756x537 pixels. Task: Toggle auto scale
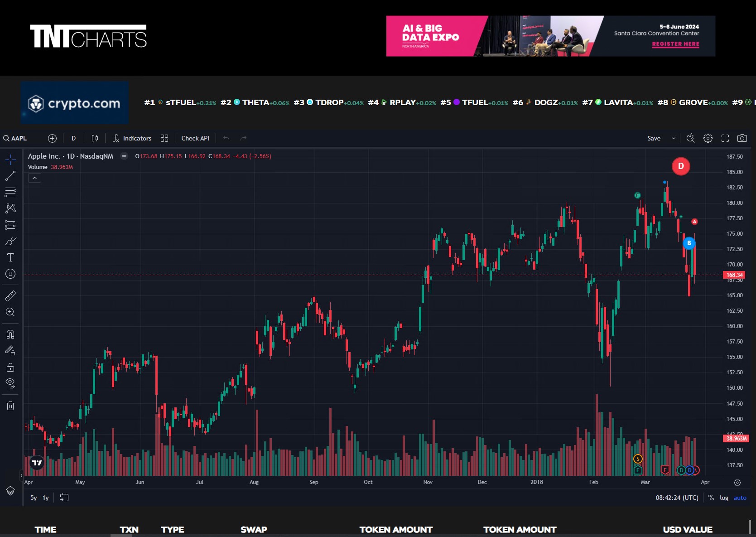pyautogui.click(x=740, y=498)
